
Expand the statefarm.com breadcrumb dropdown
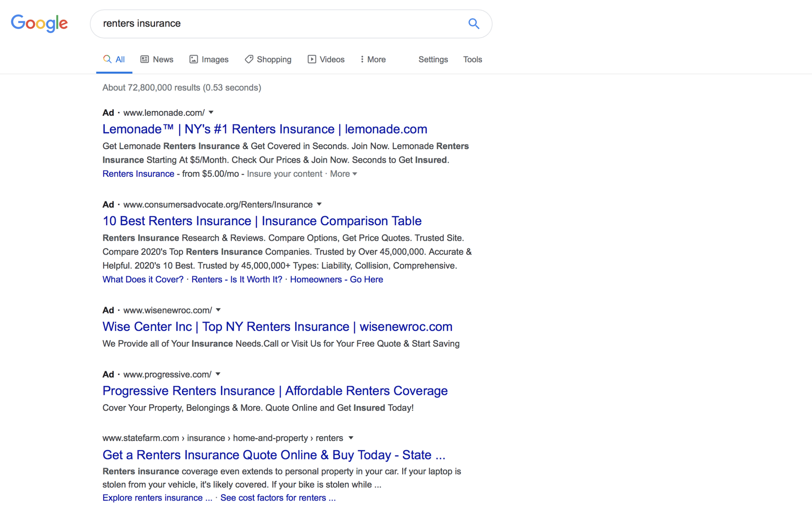point(351,438)
